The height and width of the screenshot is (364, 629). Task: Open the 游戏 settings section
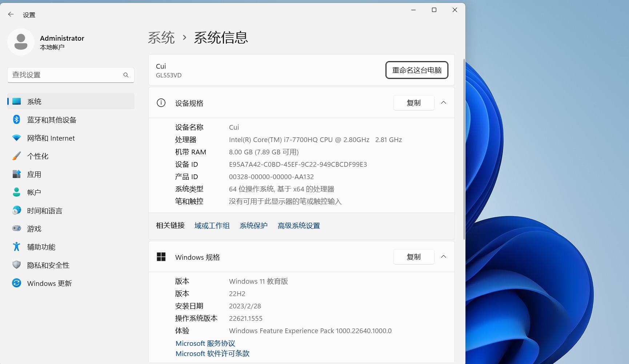(x=16, y=228)
